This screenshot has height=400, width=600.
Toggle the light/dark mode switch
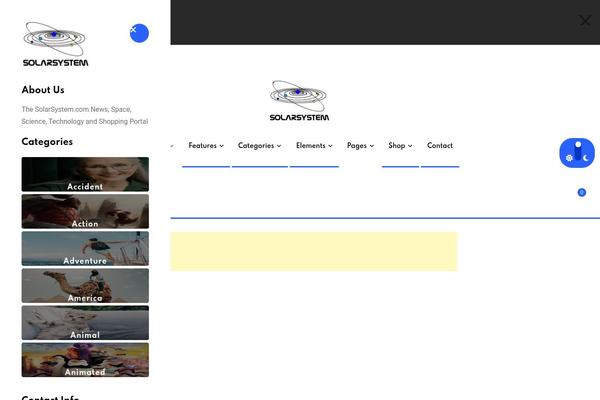[577, 153]
